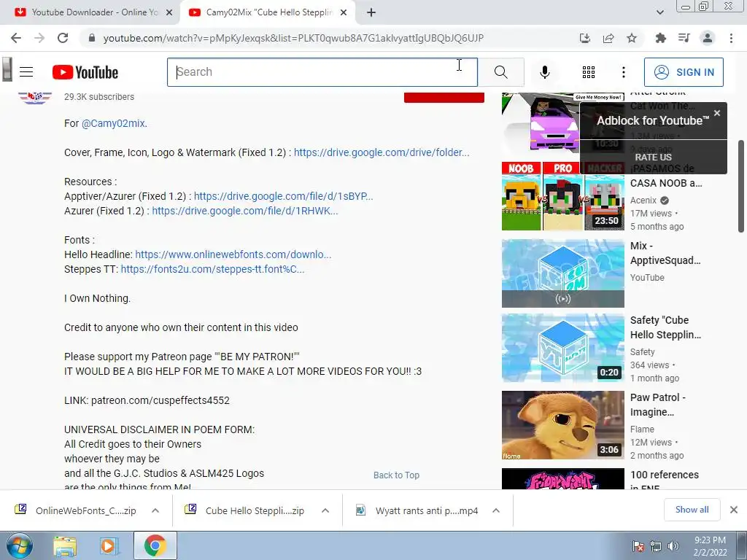This screenshot has height=560, width=747.
Task: Open the volume speaker tray icon
Action: point(673,546)
